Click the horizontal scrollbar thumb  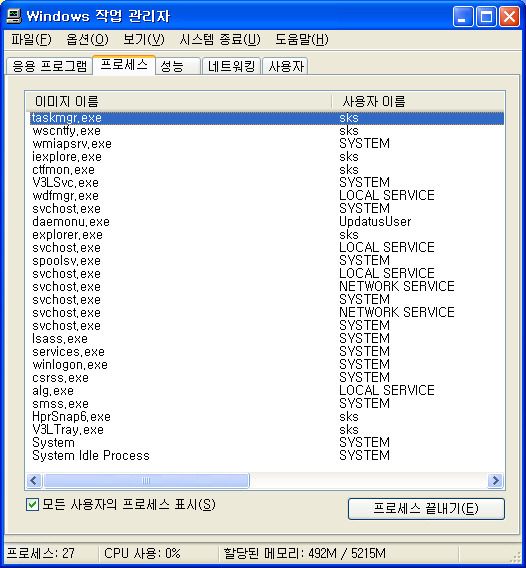click(x=146, y=481)
